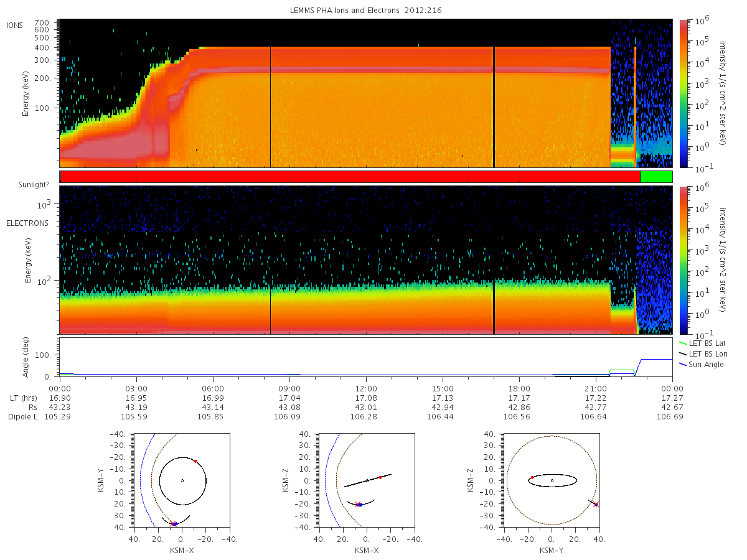The width and height of the screenshot is (747, 560).
Task: Click the green segment of the Sunlight bar
Action: point(656,177)
